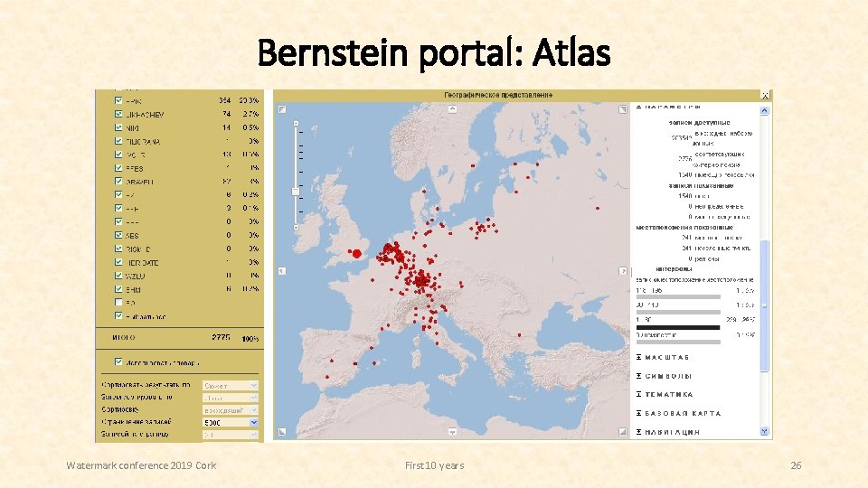Click the parameters panel scrollbar thumb
Screen dimensions: 868x488
tap(764, 306)
